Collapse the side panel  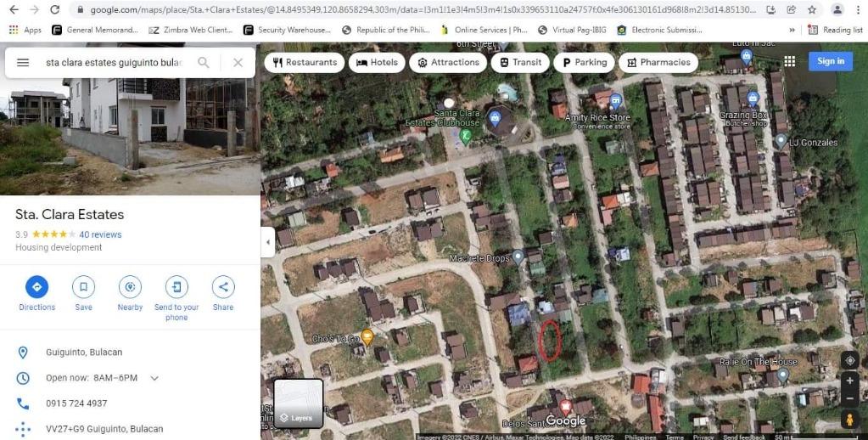coord(268,242)
